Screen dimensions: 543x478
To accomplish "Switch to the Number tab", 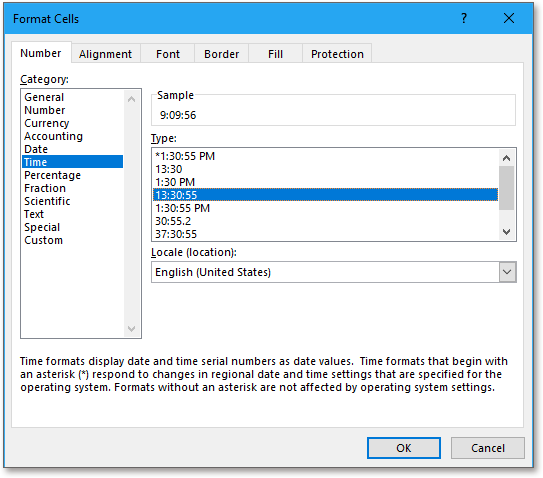I will (41, 53).
